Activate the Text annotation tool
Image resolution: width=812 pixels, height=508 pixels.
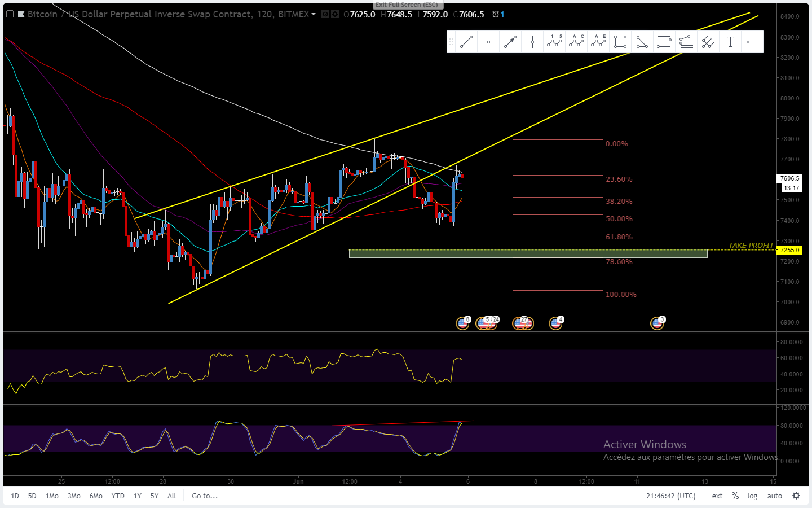(x=730, y=42)
